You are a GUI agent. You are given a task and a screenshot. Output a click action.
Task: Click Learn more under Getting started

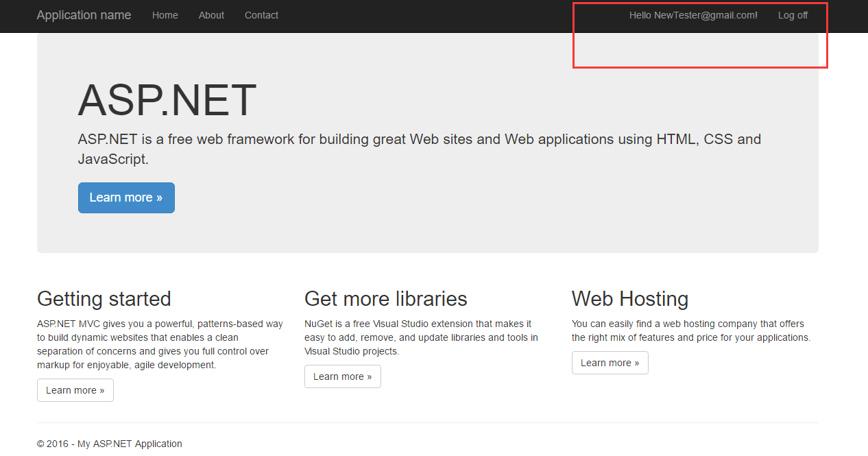click(75, 390)
